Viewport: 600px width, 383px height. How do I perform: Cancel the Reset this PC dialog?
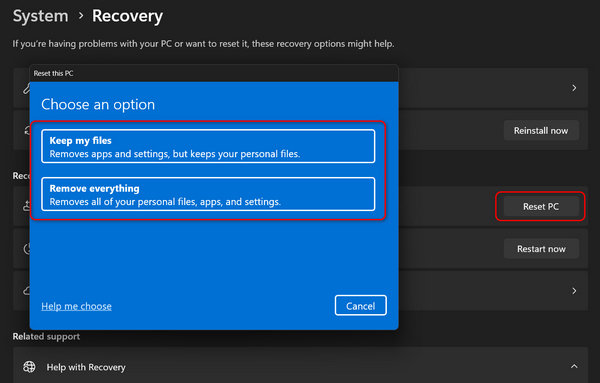[360, 305]
